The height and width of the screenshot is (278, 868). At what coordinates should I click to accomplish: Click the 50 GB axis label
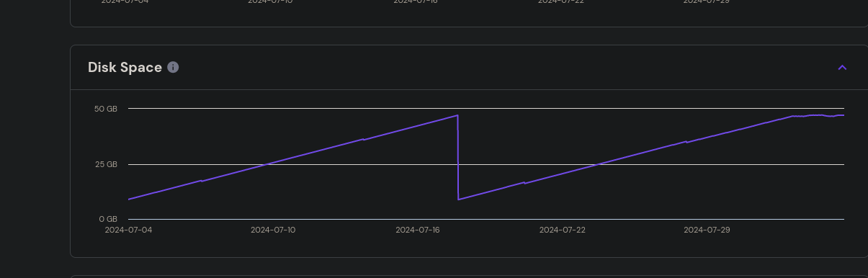(x=105, y=109)
